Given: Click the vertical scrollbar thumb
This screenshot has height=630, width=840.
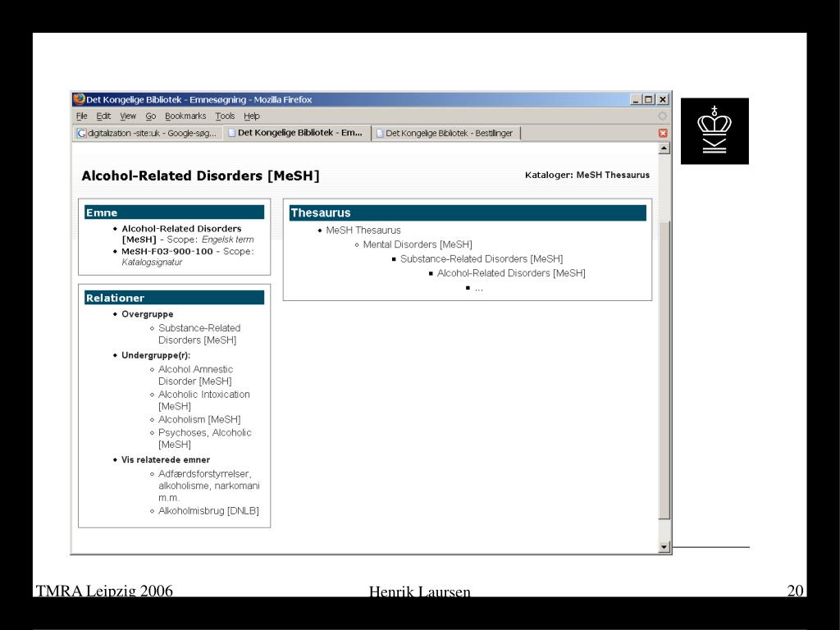Looking at the screenshot, I should point(664,370).
